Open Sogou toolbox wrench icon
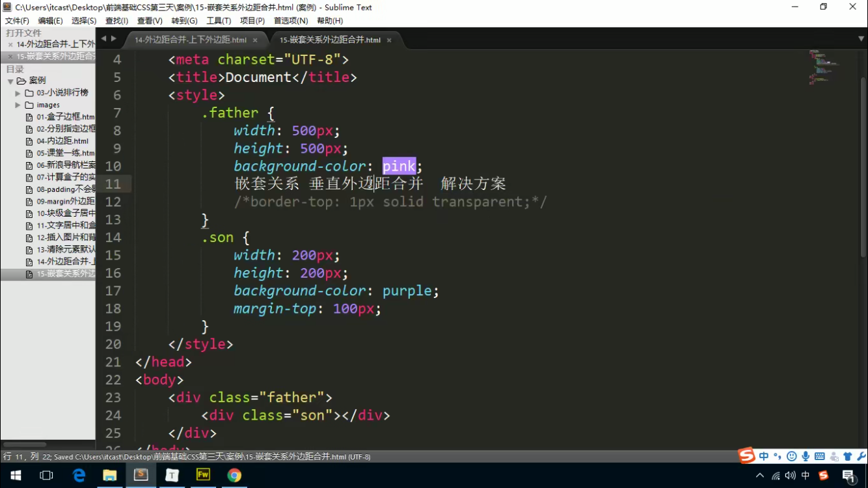 click(x=861, y=456)
